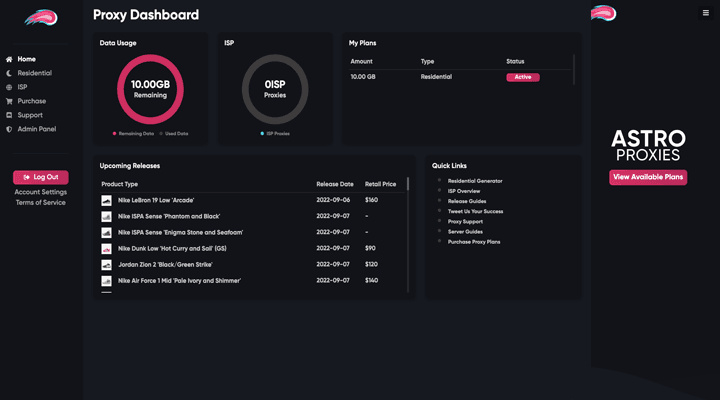This screenshot has width=720, height=400.
Task: Open Purchase Proxy Plans quick link
Action: [474, 242]
